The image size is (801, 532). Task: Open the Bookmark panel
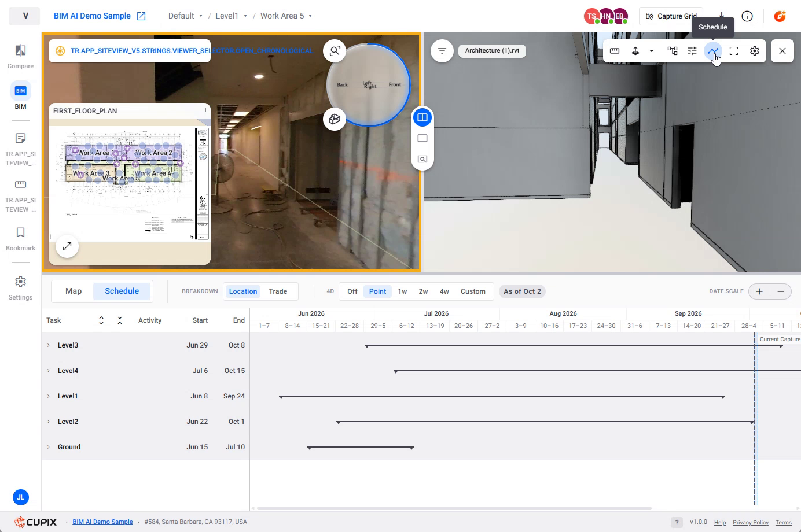point(20,239)
